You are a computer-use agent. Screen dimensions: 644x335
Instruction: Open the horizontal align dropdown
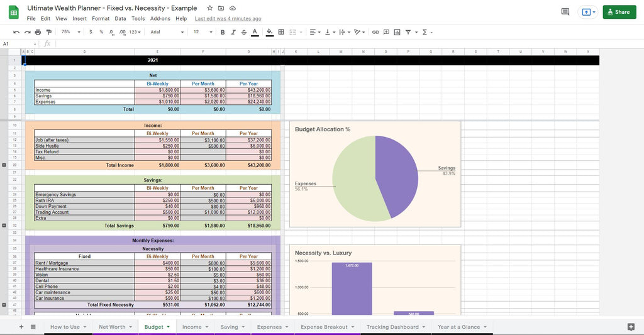315,32
